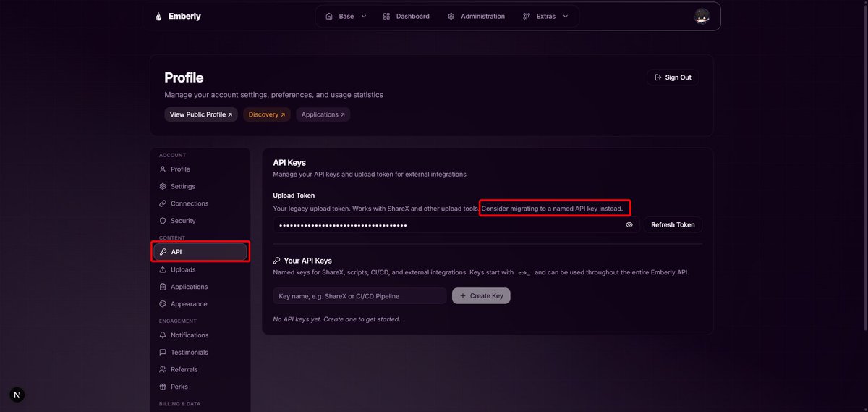
Task: Click the 'ebk_' key prefix code text
Action: [x=524, y=273]
